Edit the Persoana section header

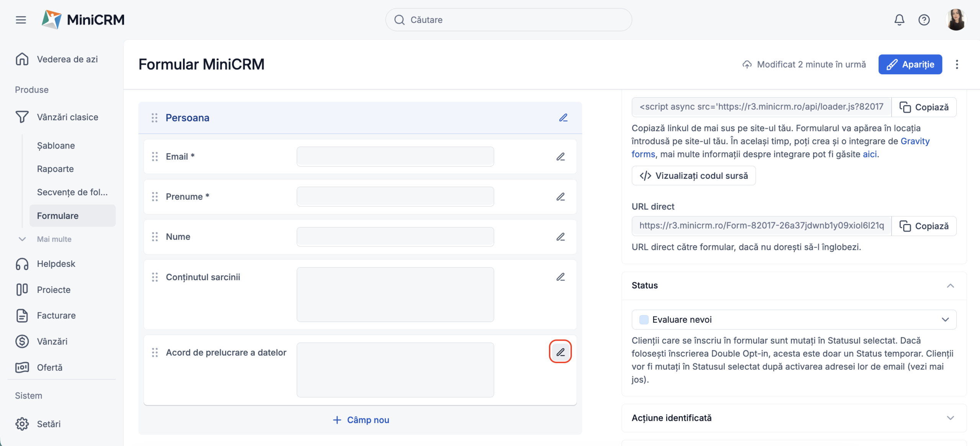click(563, 118)
